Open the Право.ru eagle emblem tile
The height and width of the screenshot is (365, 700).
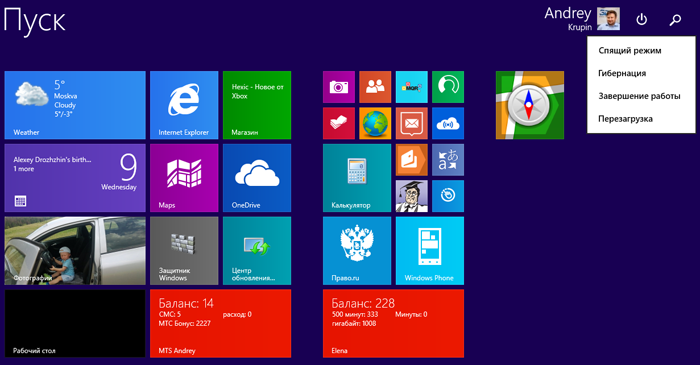tap(357, 251)
